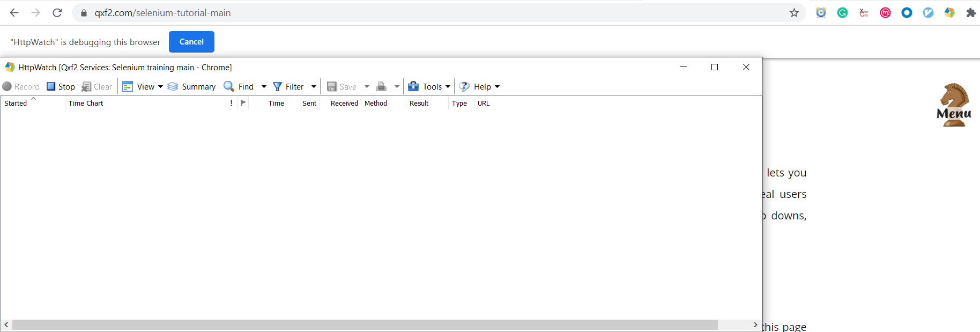The image size is (980, 332).
Task: Clear the HttpWatch log
Action: [97, 86]
